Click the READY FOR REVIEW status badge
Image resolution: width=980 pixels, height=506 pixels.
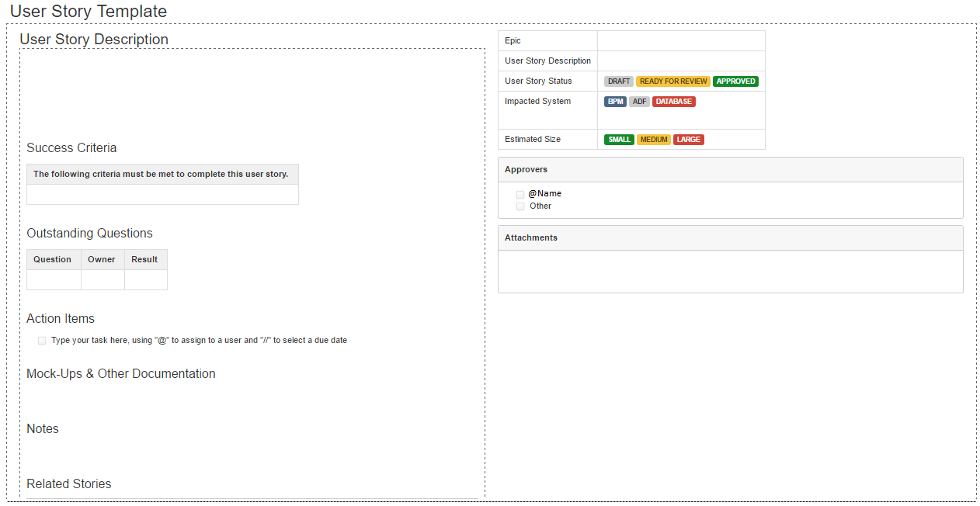[672, 81]
